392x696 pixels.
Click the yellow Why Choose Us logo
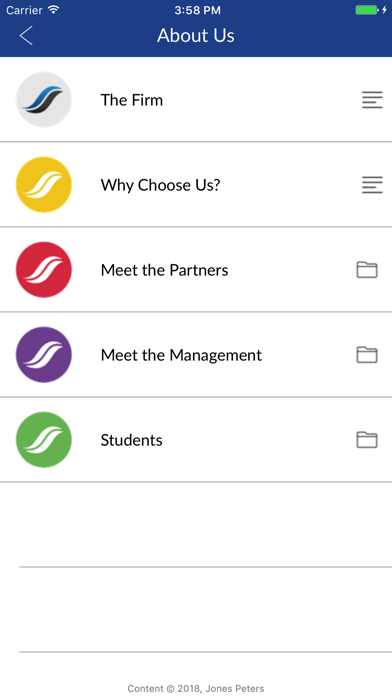click(44, 185)
